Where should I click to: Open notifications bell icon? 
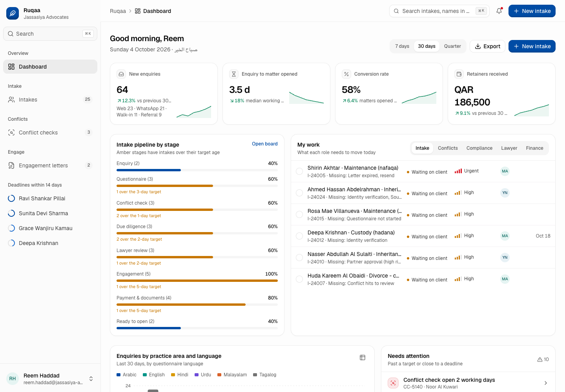[x=499, y=11]
